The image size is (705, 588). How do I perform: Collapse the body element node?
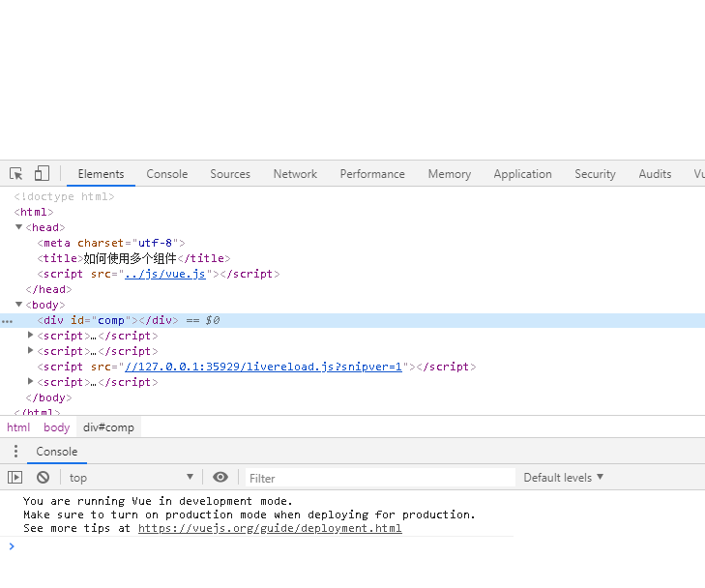tap(19, 305)
